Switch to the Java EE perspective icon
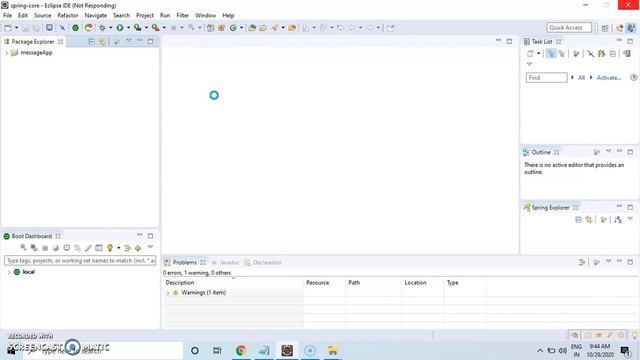The image size is (640, 360). 620,28
